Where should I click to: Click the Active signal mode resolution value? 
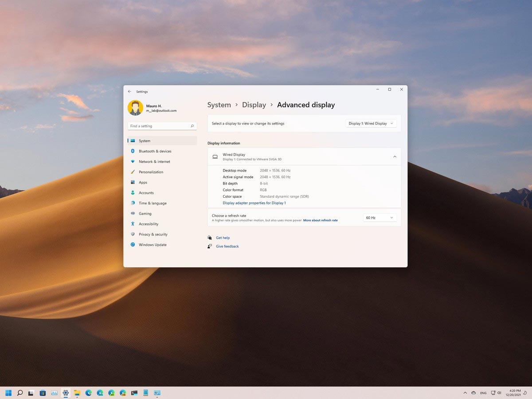click(275, 177)
